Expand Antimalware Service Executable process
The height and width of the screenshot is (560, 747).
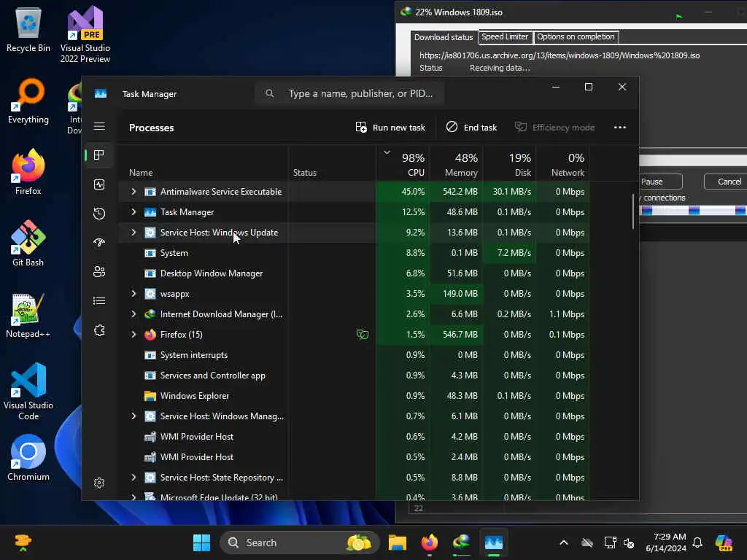pyautogui.click(x=133, y=192)
